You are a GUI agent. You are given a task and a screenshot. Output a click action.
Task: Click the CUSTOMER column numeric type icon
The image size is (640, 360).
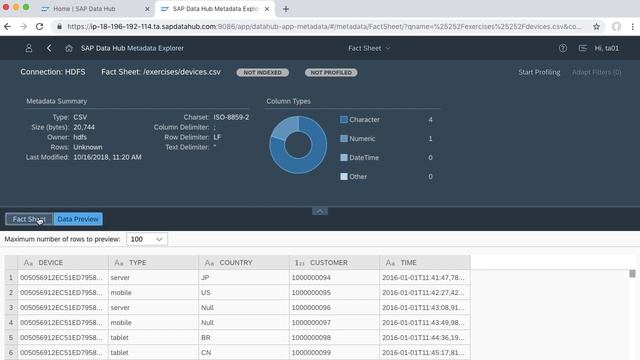coord(300,263)
